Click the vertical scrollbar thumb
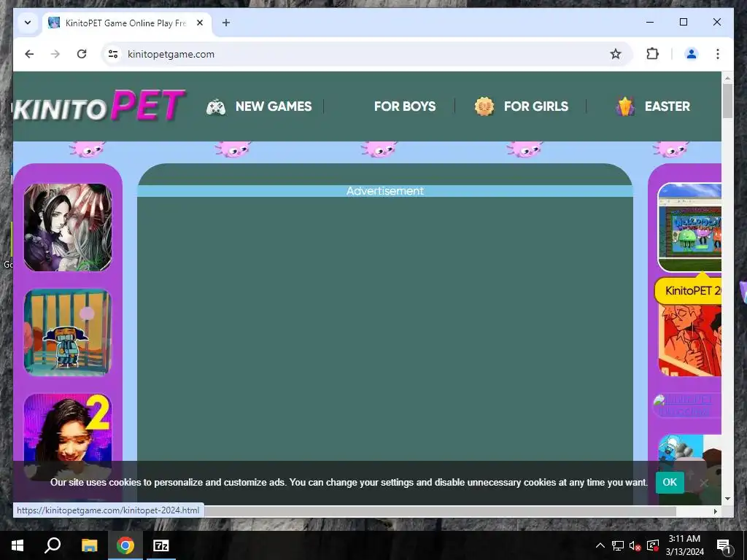The image size is (747, 560). [x=727, y=101]
